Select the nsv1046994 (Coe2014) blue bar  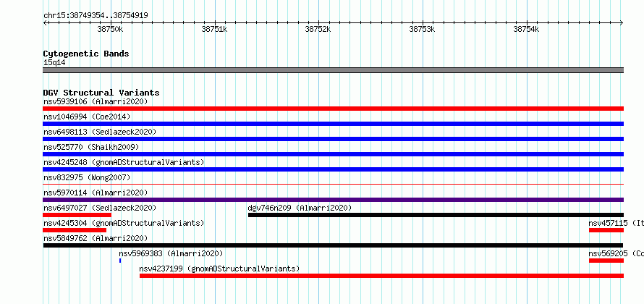333,124
